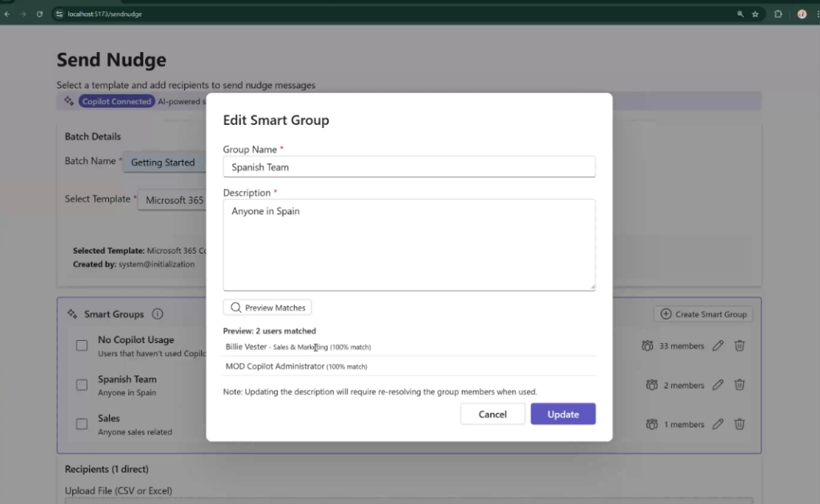Open the Select Template dropdown
Viewport: 820px width, 504px height.
pos(172,200)
